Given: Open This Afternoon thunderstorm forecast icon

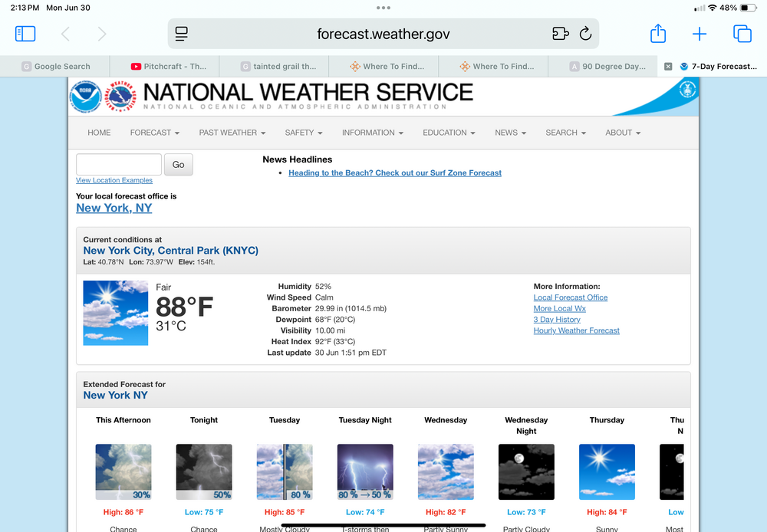Looking at the screenshot, I should click(x=123, y=472).
